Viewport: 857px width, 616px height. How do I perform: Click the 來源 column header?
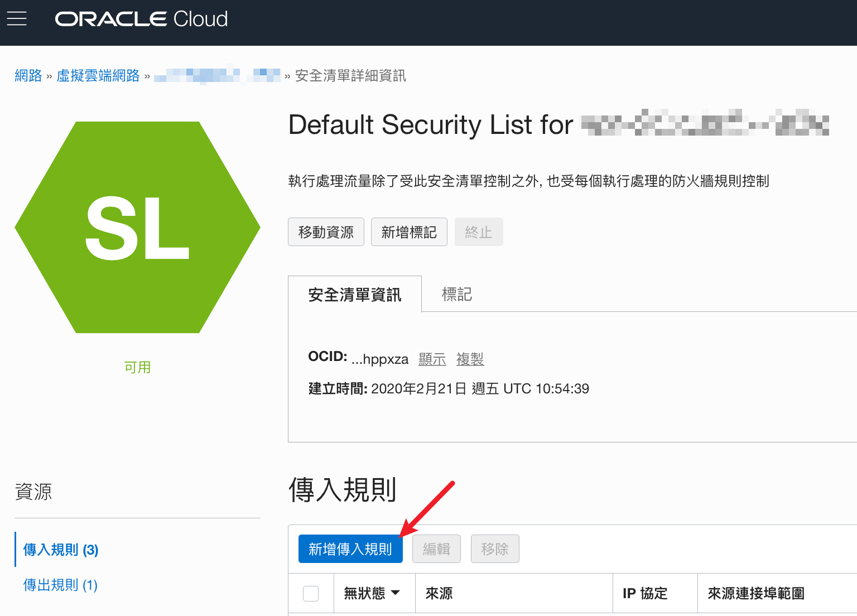pos(439,593)
